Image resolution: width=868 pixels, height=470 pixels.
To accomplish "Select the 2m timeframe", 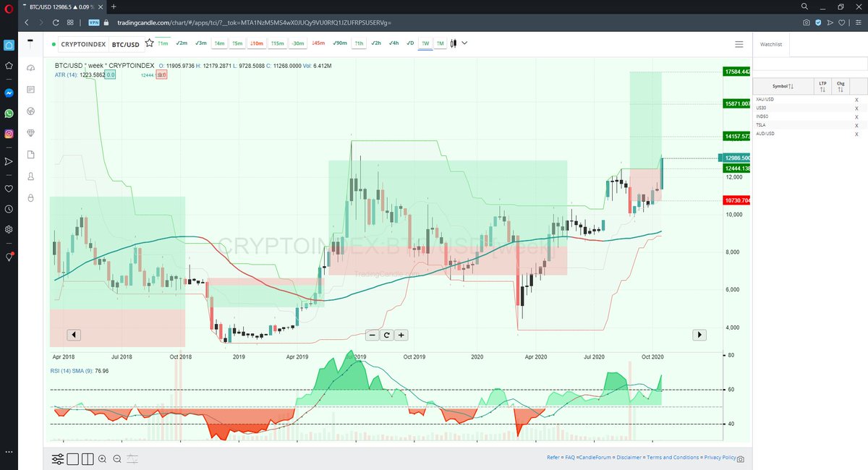I will pyautogui.click(x=182, y=43).
